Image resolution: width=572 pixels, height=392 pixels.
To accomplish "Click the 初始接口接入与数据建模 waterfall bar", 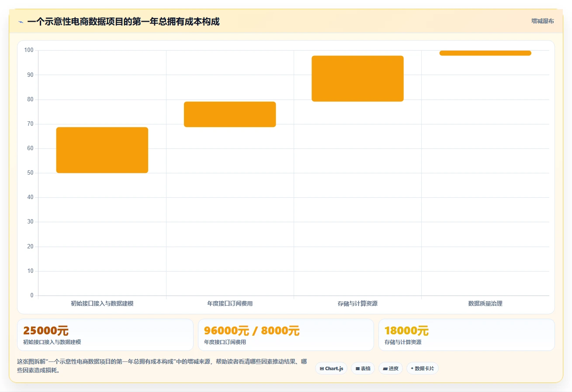I will pos(102,150).
